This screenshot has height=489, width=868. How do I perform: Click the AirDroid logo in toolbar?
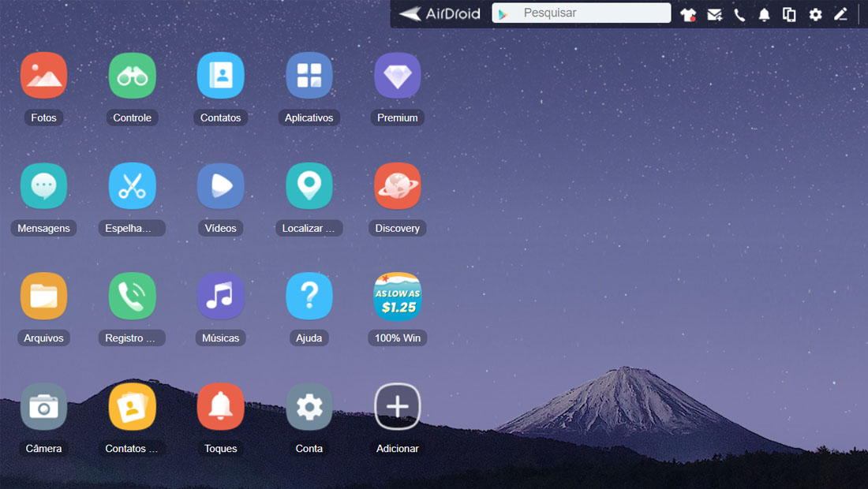point(440,13)
